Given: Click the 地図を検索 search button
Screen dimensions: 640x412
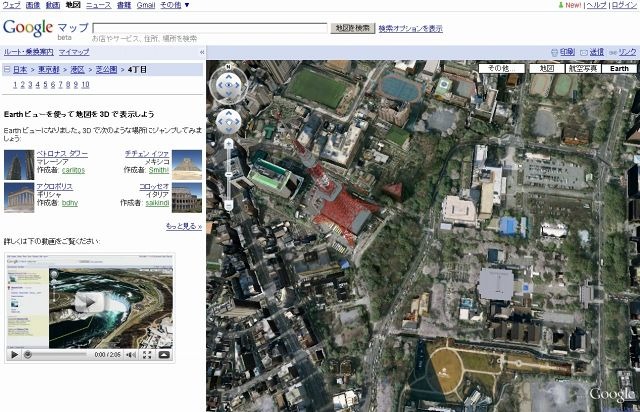Looking at the screenshot, I should coord(353,28).
